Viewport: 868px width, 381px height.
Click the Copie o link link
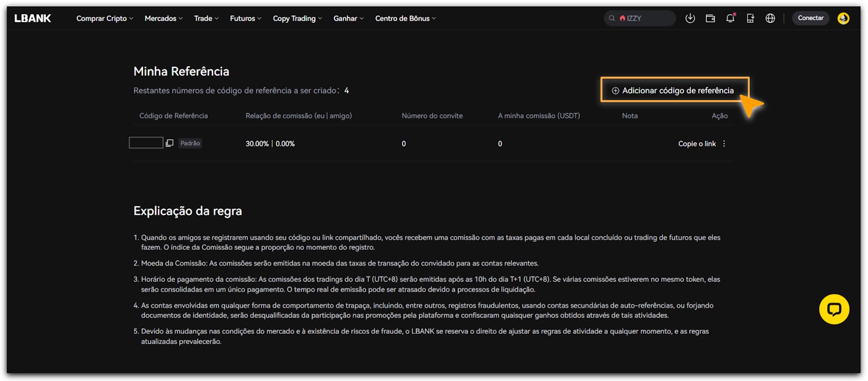(x=697, y=144)
